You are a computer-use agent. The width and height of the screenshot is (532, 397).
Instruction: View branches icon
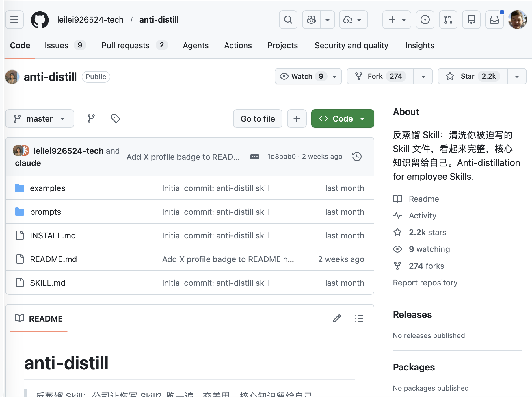(91, 118)
